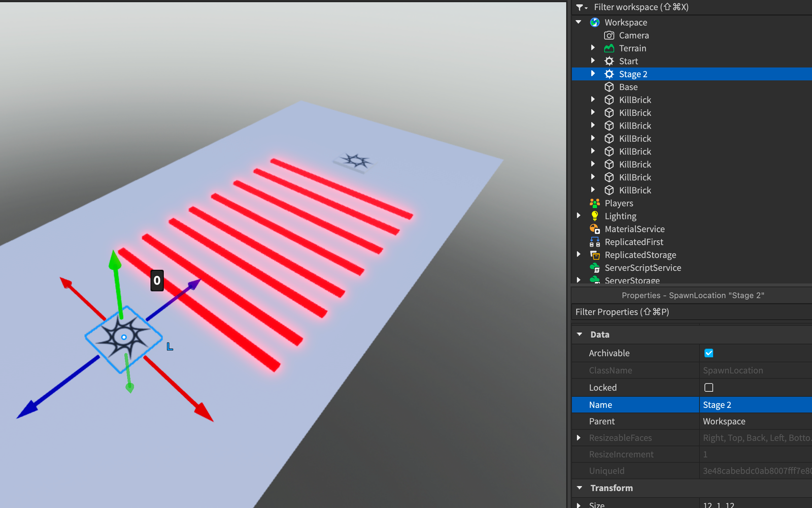812x508 pixels.
Task: Enable the Locked checkbox
Action: [709, 388]
